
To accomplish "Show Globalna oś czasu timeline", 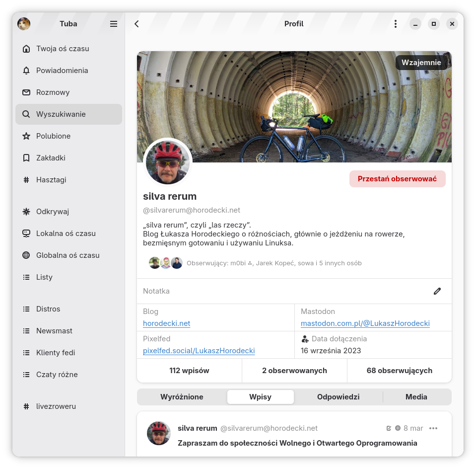I will tap(68, 255).
